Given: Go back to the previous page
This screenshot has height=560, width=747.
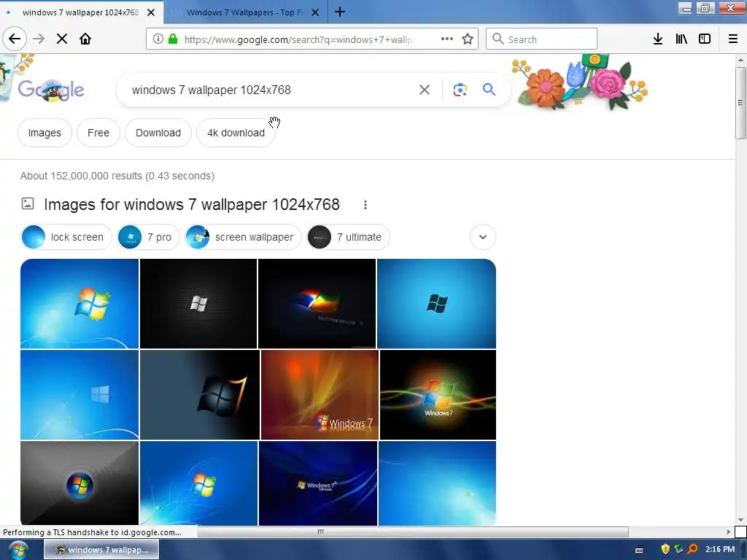Looking at the screenshot, I should click(x=15, y=39).
